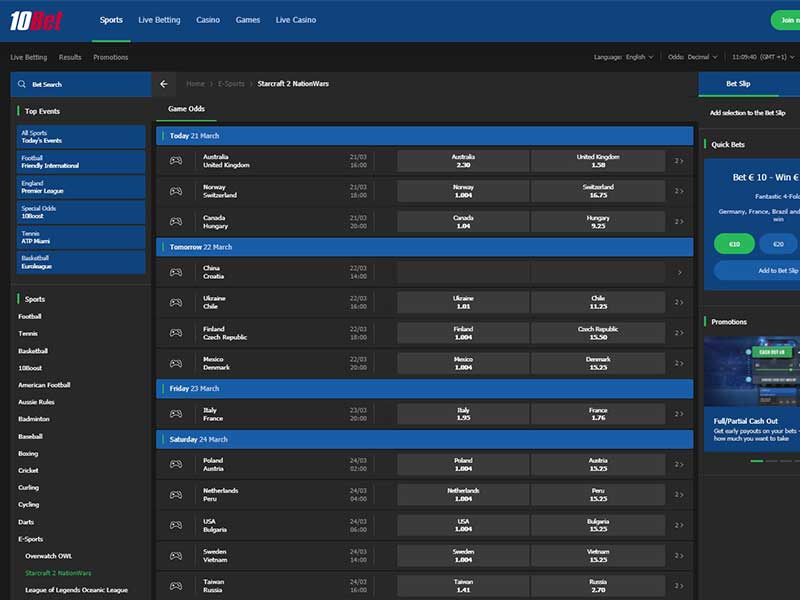Click gamepad icon for Mexico vs Denmark
Image resolution: width=800 pixels, height=600 pixels.
(176, 363)
